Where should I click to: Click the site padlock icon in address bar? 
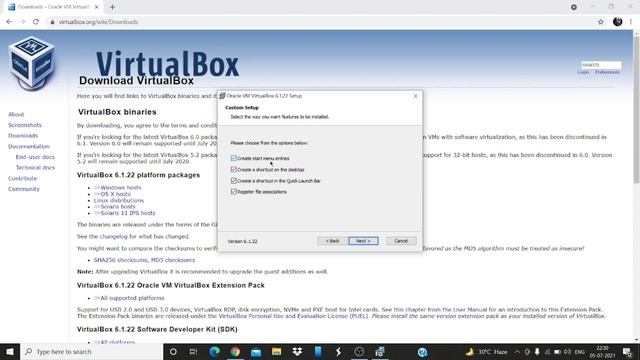pyautogui.click(x=52, y=22)
